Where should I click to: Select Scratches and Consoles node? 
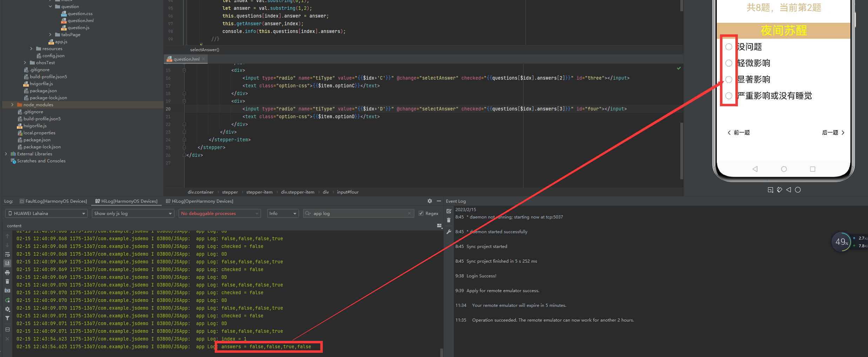(38, 161)
